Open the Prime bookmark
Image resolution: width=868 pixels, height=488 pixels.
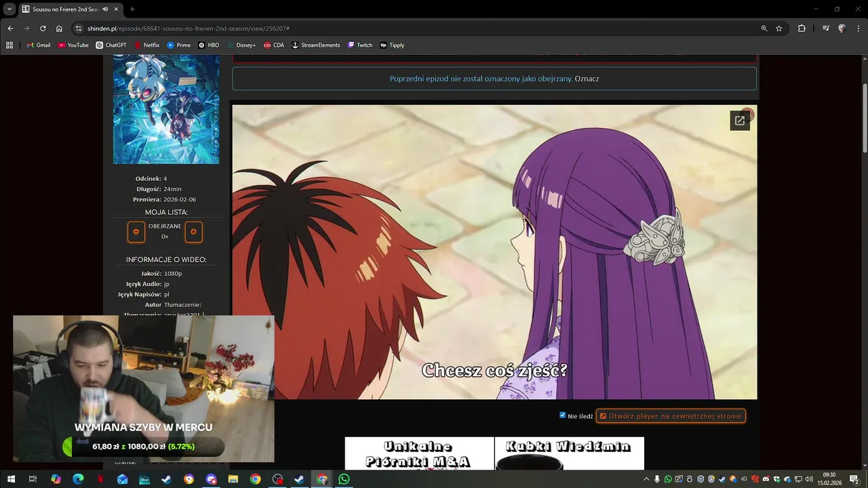[x=179, y=45]
